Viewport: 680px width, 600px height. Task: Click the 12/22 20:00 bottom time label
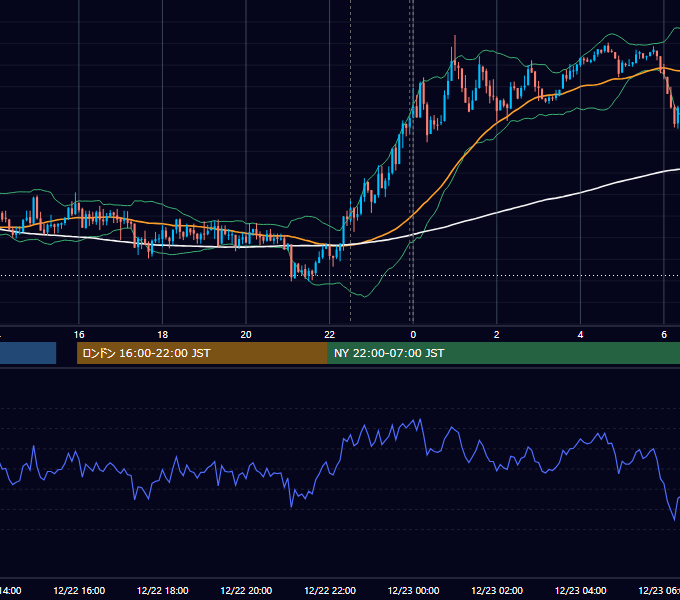point(246,590)
